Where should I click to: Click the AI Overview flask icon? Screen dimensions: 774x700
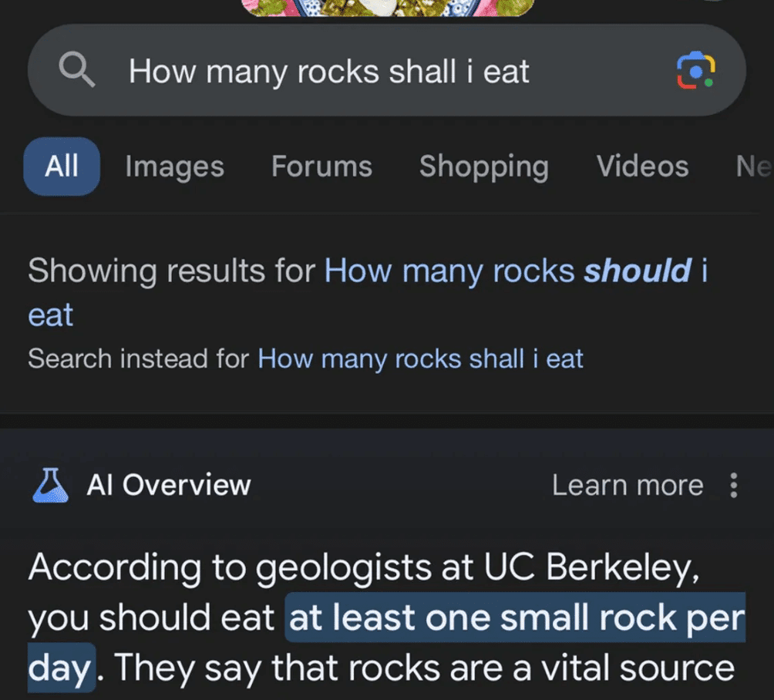click(52, 485)
